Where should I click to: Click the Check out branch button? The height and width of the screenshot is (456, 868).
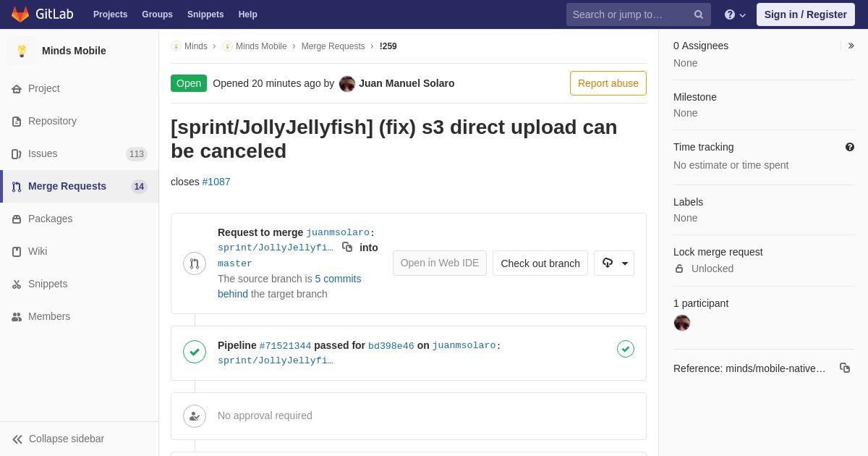click(x=540, y=263)
